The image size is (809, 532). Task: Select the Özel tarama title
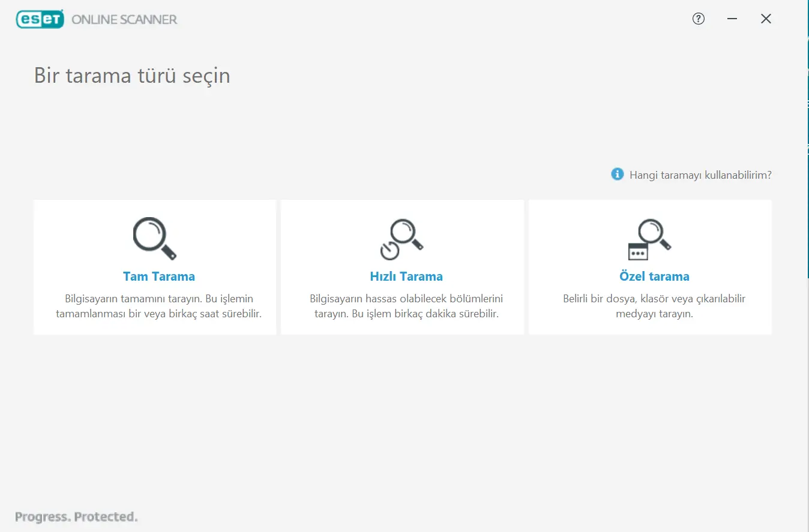[654, 276]
